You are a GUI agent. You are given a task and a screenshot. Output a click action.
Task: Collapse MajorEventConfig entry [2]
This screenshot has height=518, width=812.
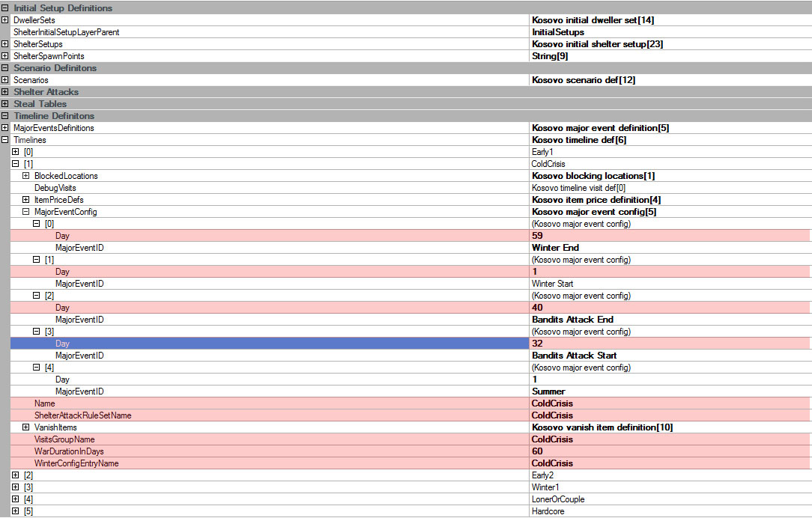pos(36,296)
